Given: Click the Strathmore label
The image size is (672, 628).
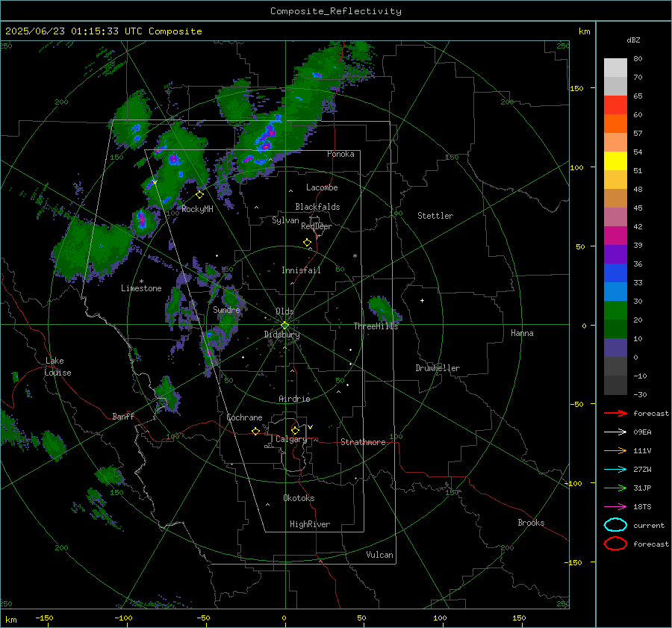Looking at the screenshot, I should point(363,442).
